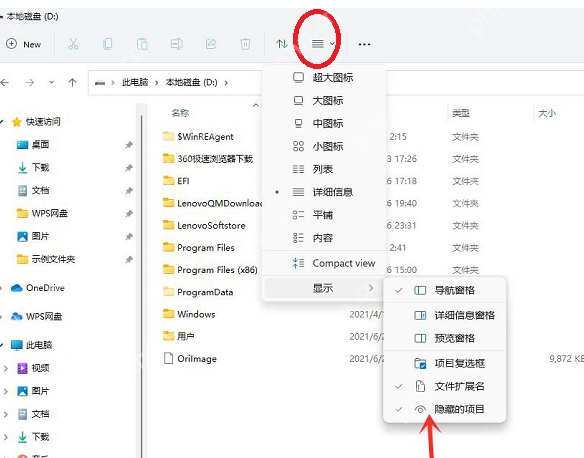Select 详细信息 view option

(x=323, y=192)
